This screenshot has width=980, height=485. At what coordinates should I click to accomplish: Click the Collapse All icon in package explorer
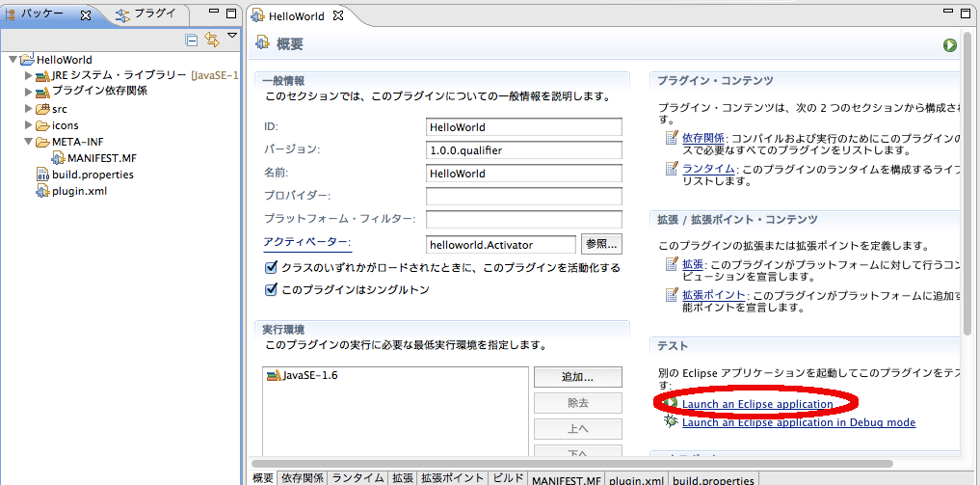[x=192, y=40]
